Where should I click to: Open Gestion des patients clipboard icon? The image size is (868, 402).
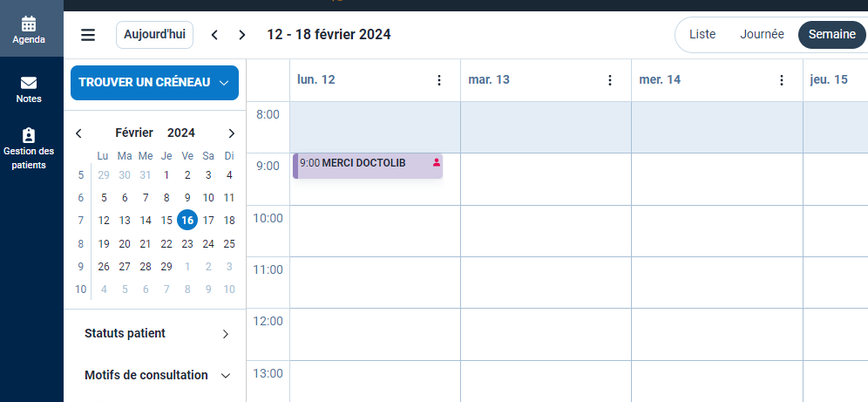[29, 135]
